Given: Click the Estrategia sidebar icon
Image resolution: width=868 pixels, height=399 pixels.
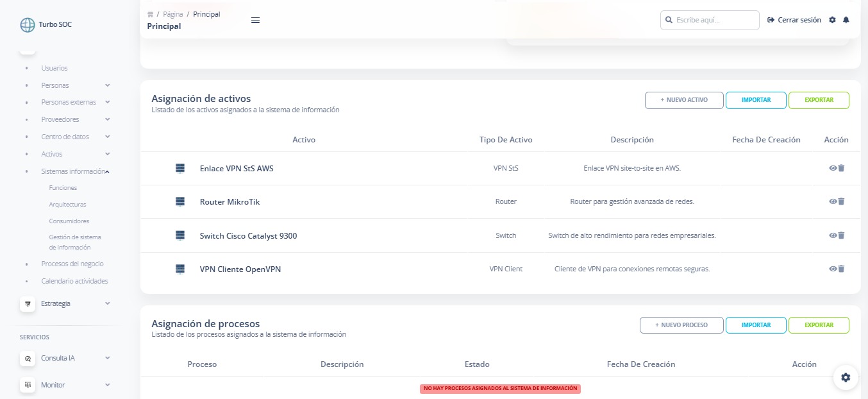Looking at the screenshot, I should click(28, 303).
